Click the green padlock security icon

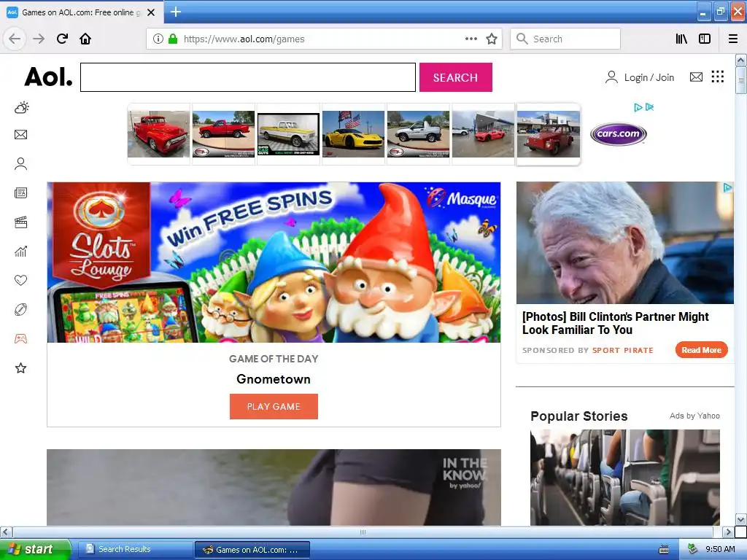pyautogui.click(x=173, y=39)
